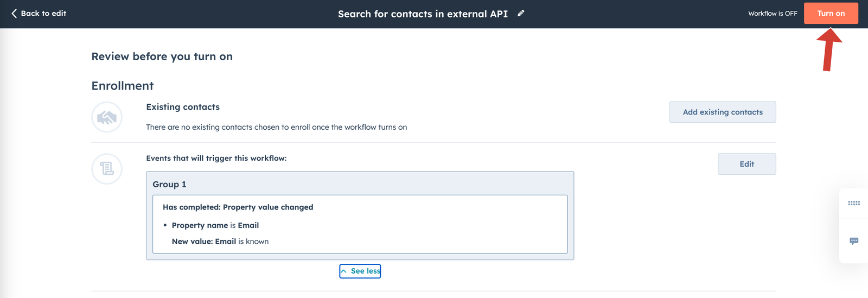This screenshot has height=298, width=868.
Task: Click the handshake existing contacts icon
Action: pyautogui.click(x=107, y=117)
